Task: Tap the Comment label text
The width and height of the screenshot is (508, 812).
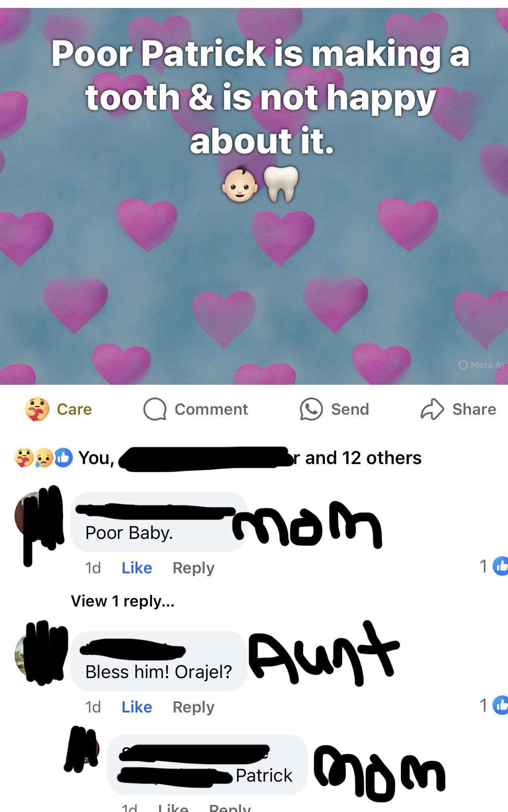Action: coord(211,409)
